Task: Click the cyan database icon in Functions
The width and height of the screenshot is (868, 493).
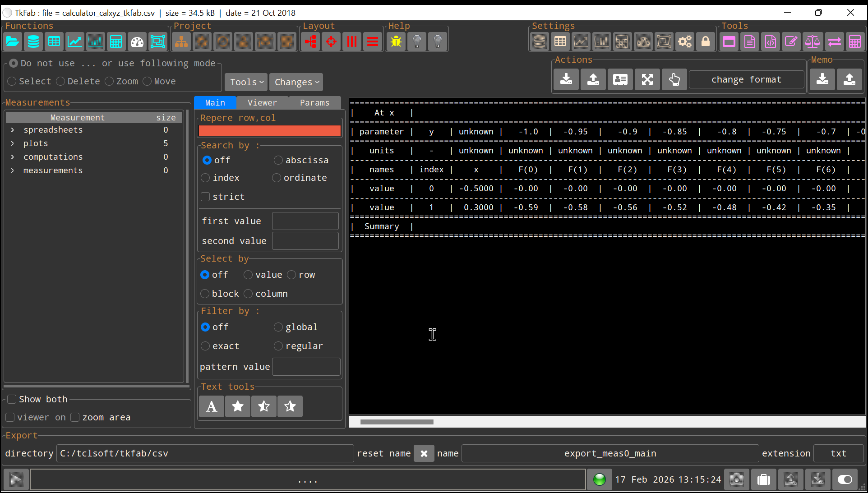Action: [x=33, y=42]
